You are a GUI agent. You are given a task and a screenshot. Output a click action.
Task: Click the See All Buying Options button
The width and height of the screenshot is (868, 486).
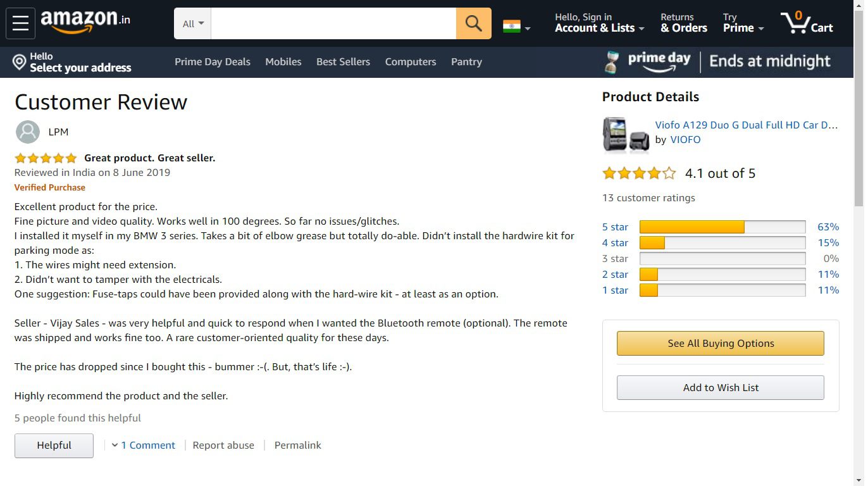[x=720, y=344]
